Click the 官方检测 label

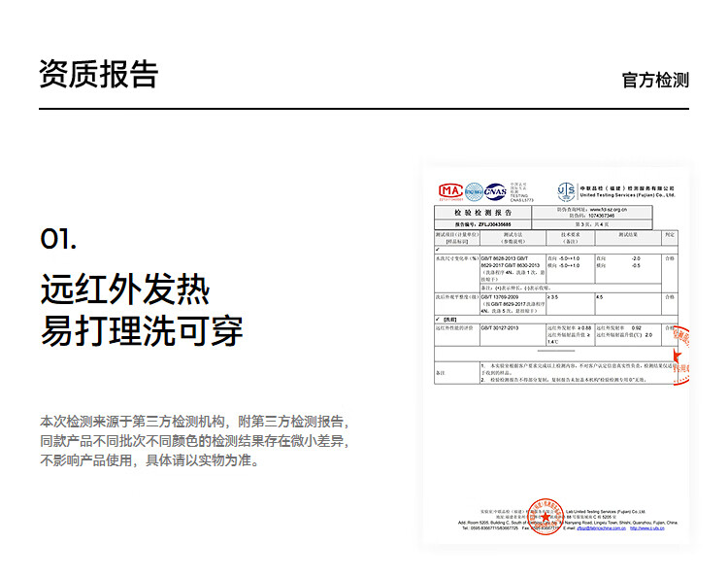tap(655, 80)
